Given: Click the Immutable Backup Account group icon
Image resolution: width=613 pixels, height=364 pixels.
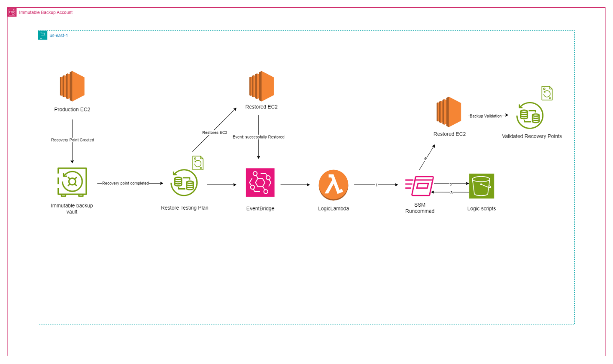Looking at the screenshot, I should (12, 12).
